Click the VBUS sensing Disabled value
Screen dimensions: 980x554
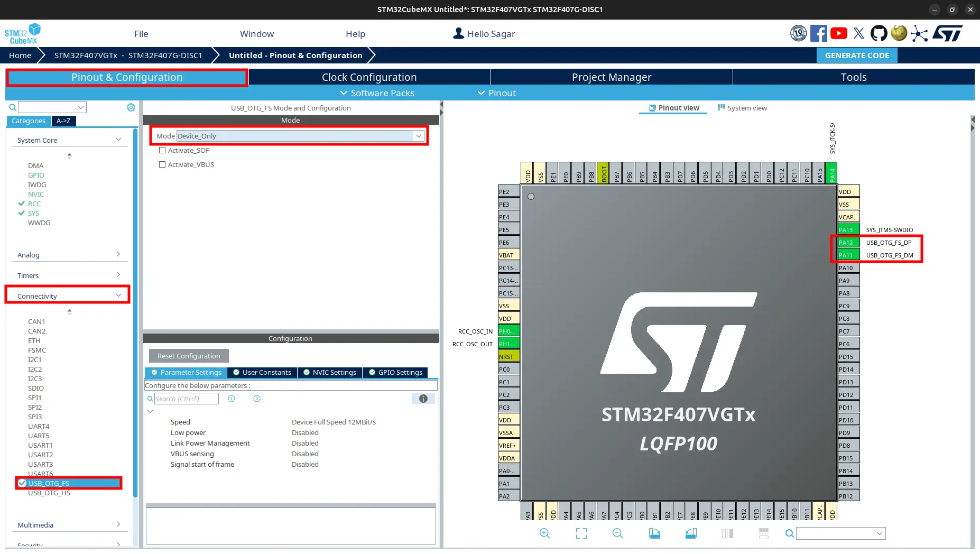click(305, 454)
